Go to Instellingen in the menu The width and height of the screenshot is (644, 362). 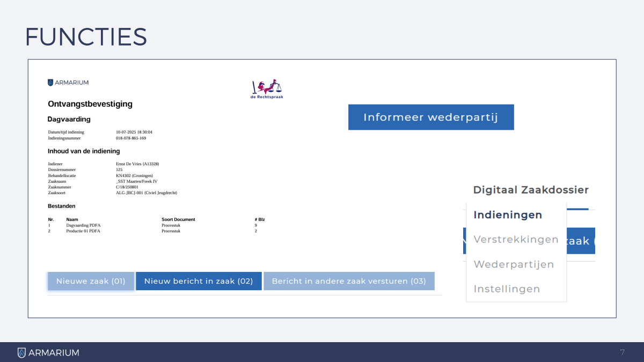(507, 289)
